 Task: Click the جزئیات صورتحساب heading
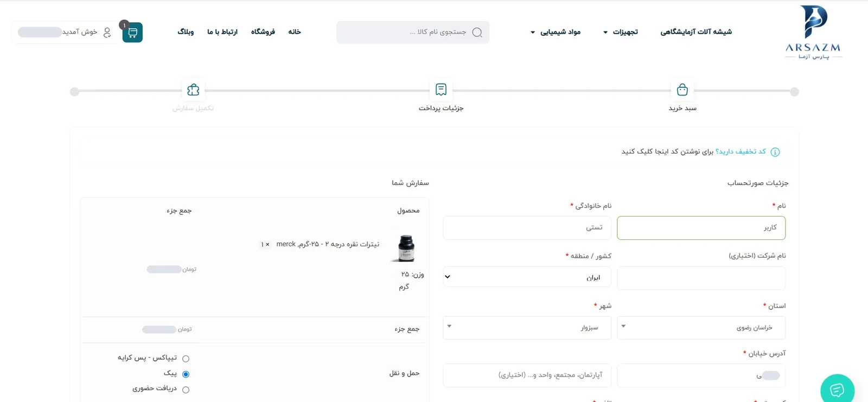pyautogui.click(x=758, y=183)
